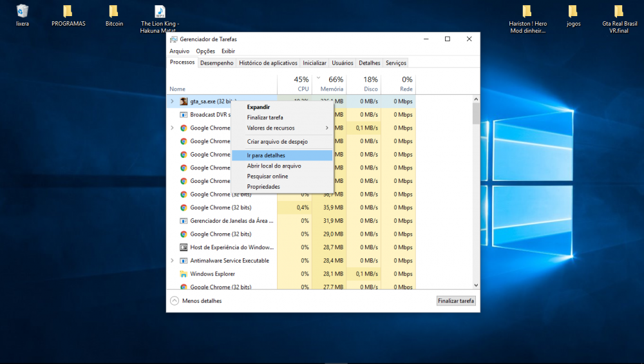This screenshot has width=644, height=364.
Task: Click the Gerenciador de Janelas process icon
Action: (x=184, y=220)
